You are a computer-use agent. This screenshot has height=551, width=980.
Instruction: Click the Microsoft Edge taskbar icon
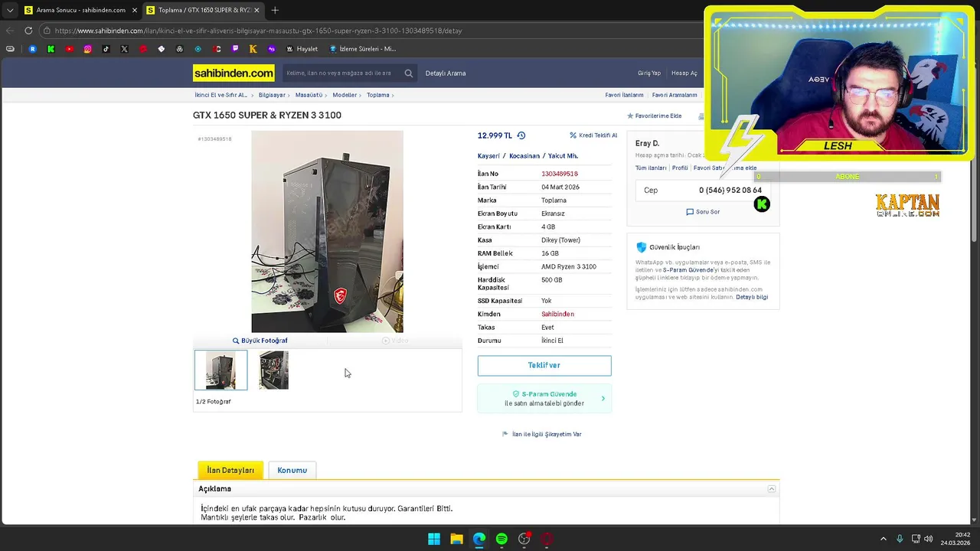[x=479, y=539]
